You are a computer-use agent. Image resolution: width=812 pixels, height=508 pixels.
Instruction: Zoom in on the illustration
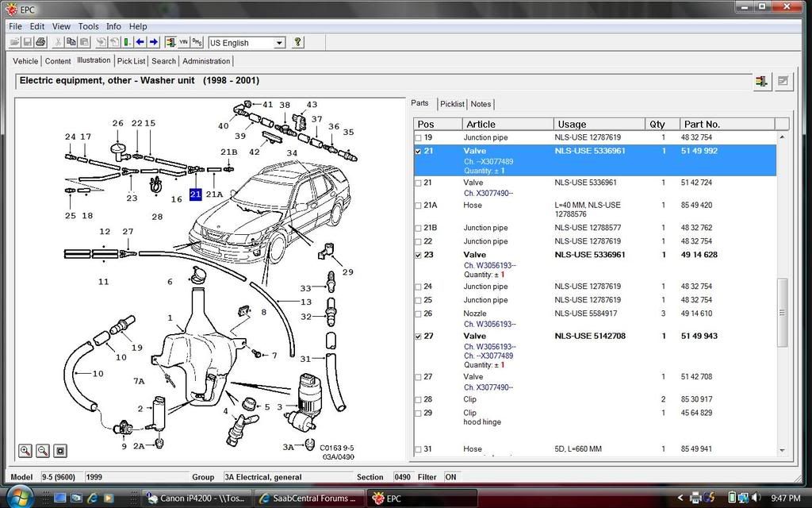click(26, 451)
